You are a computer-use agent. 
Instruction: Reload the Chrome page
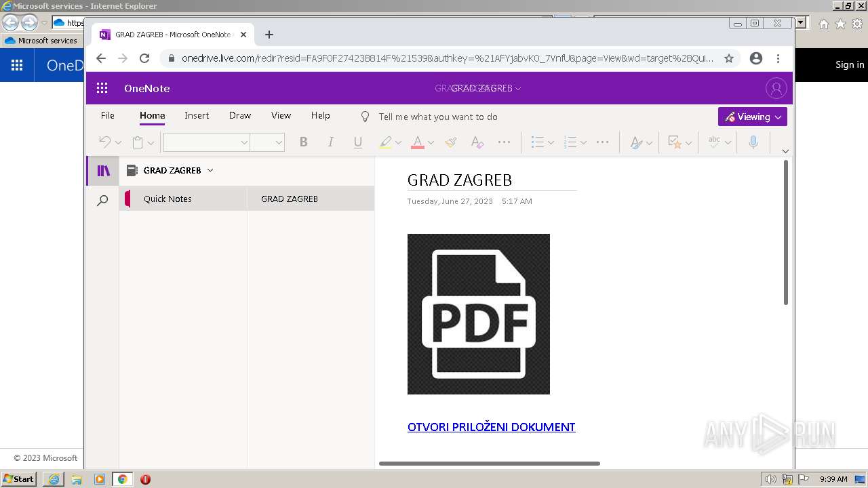(144, 58)
